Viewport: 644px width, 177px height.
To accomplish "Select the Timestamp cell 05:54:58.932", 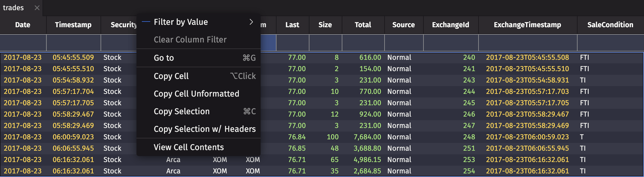I will tap(73, 80).
